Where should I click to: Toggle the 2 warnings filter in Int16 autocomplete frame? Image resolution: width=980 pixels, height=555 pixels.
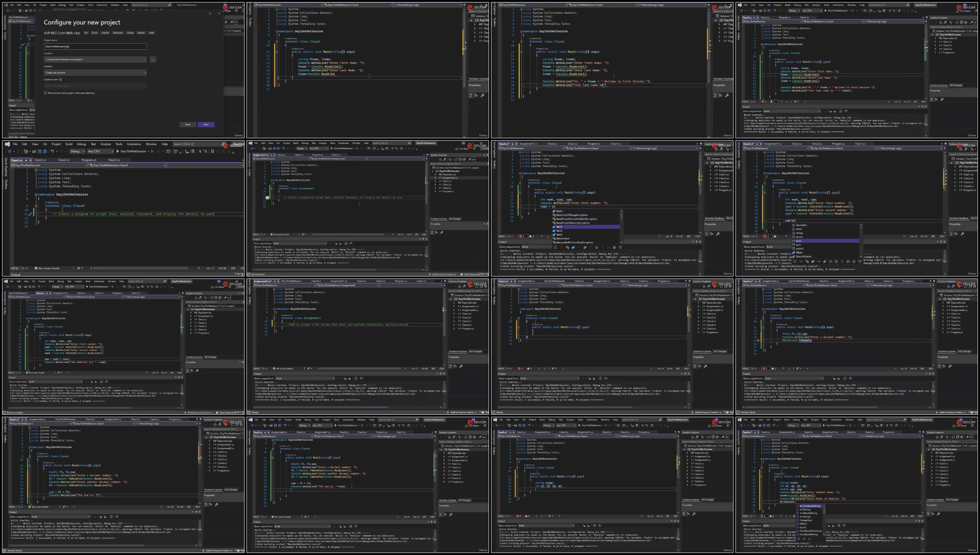click(x=532, y=236)
